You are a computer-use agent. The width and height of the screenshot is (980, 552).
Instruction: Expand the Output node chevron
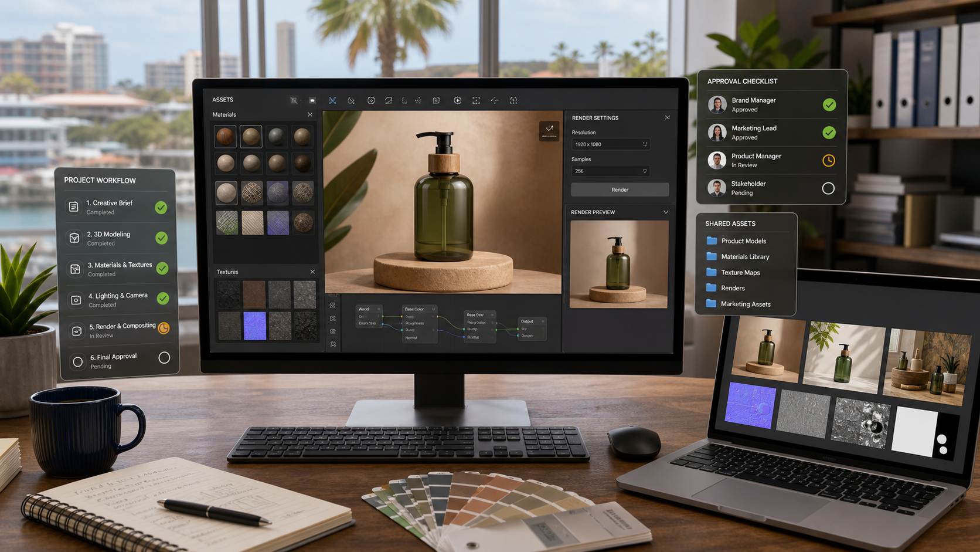(x=543, y=321)
